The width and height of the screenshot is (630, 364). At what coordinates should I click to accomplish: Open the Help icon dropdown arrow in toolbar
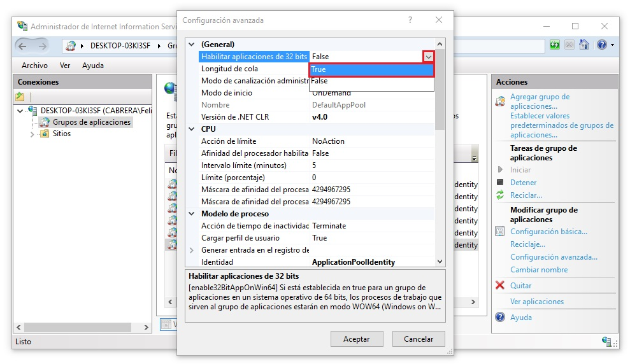[612, 45]
